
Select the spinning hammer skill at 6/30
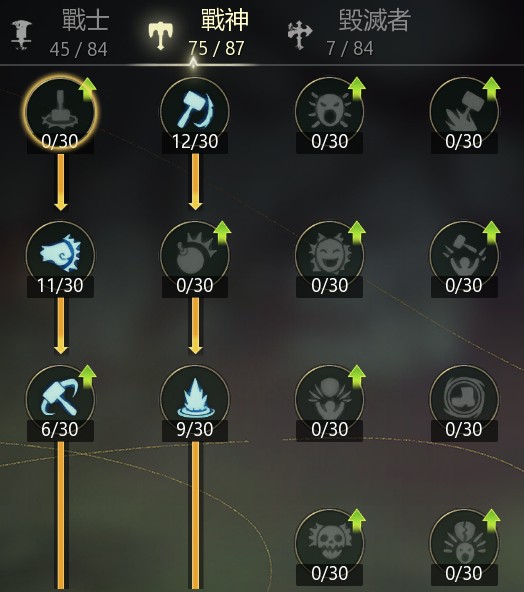60,400
